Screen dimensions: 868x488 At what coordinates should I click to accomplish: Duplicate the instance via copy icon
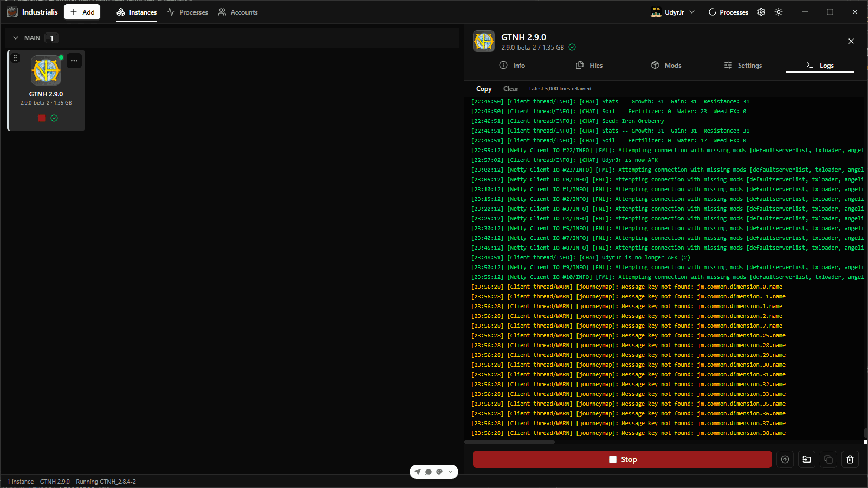click(x=828, y=459)
